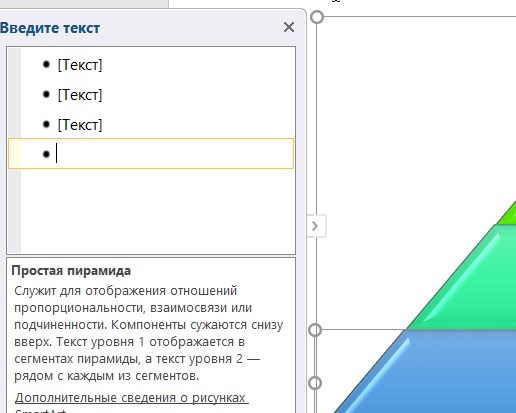Click the 'Простая пирамида' description heading
The image size is (516, 413).
pyautogui.click(x=71, y=271)
